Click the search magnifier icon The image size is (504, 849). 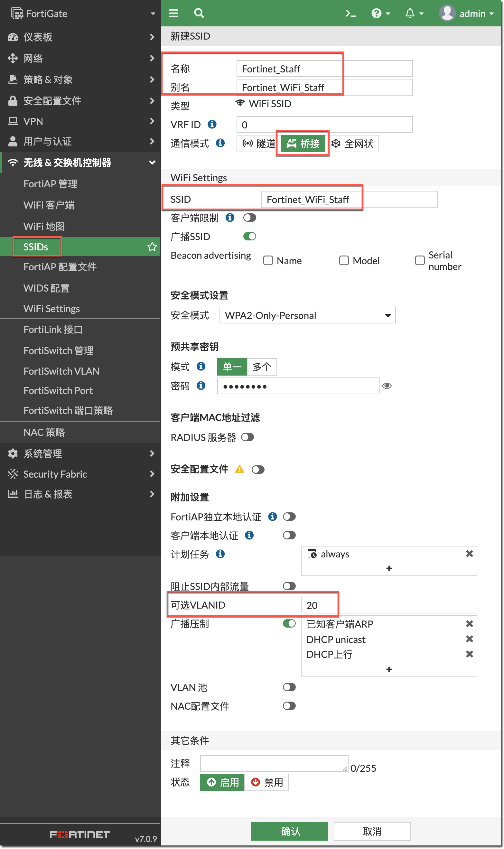pos(199,14)
